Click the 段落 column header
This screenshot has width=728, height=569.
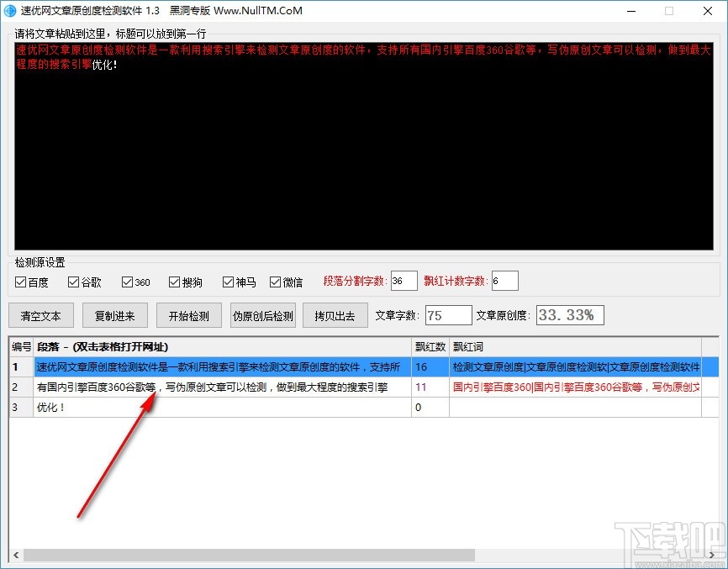[223, 346]
